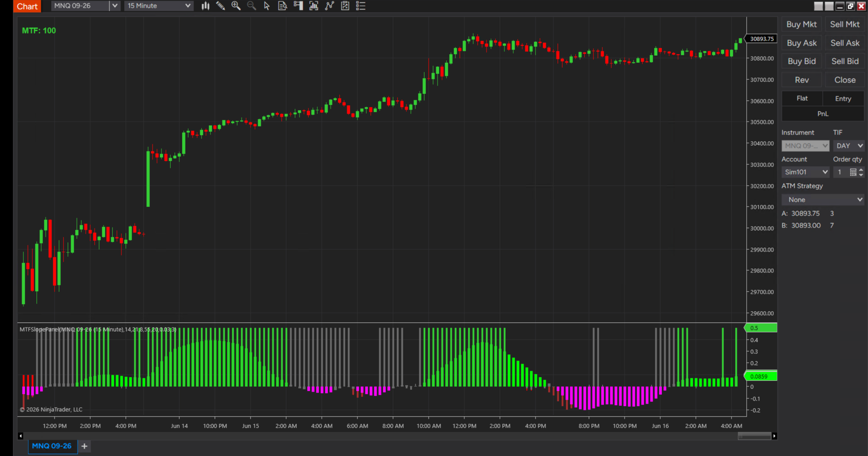Click the Jun 15 time axis label

251,426
